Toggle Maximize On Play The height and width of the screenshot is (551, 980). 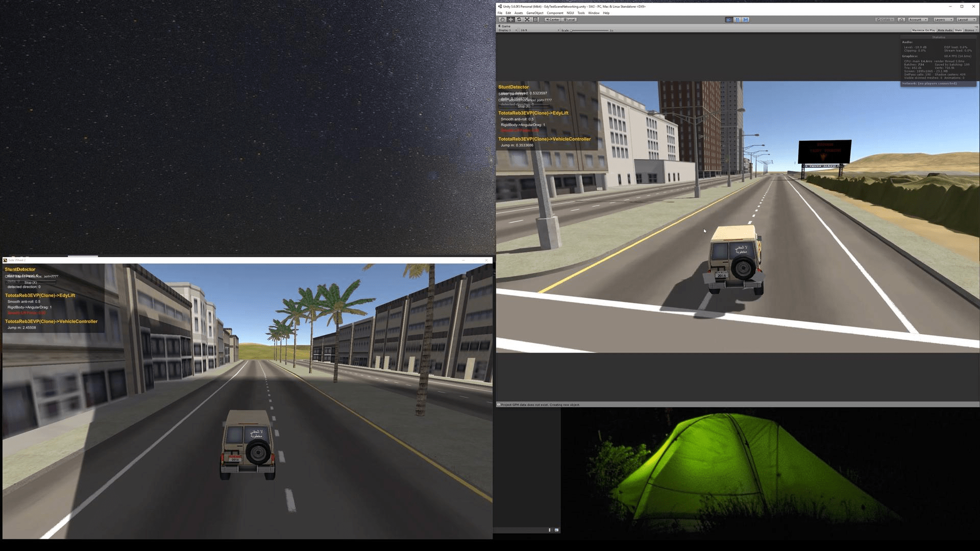tap(923, 30)
